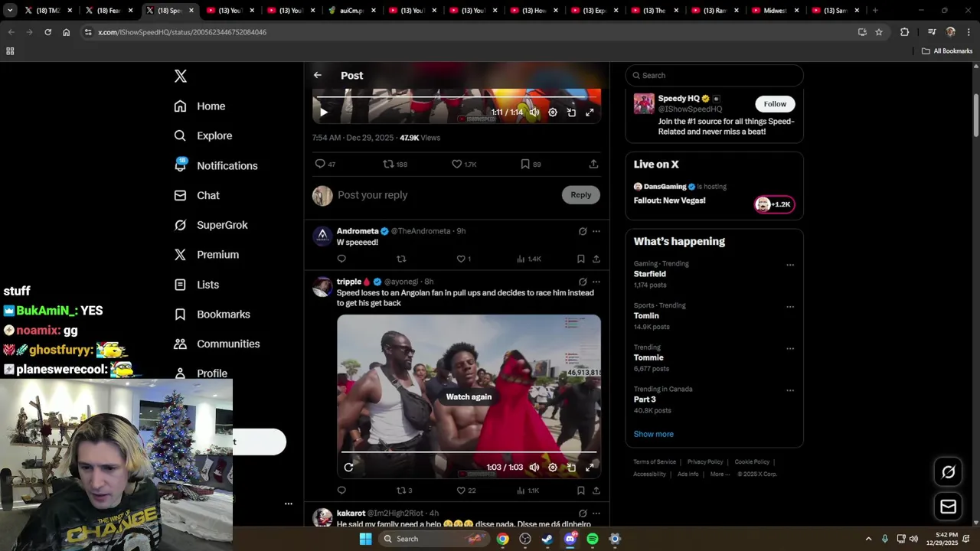Switch to the auiCm browser tab

point(351,11)
